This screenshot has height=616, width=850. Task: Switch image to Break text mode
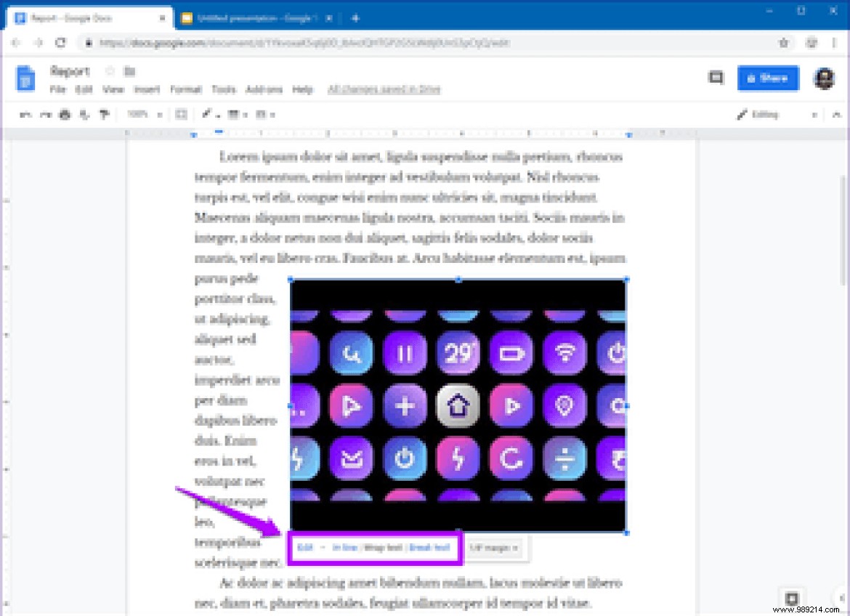[430, 548]
